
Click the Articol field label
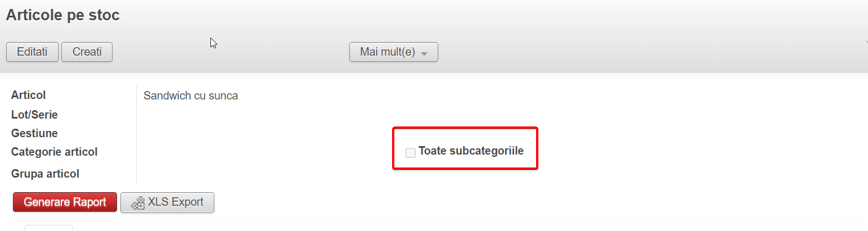pos(29,96)
